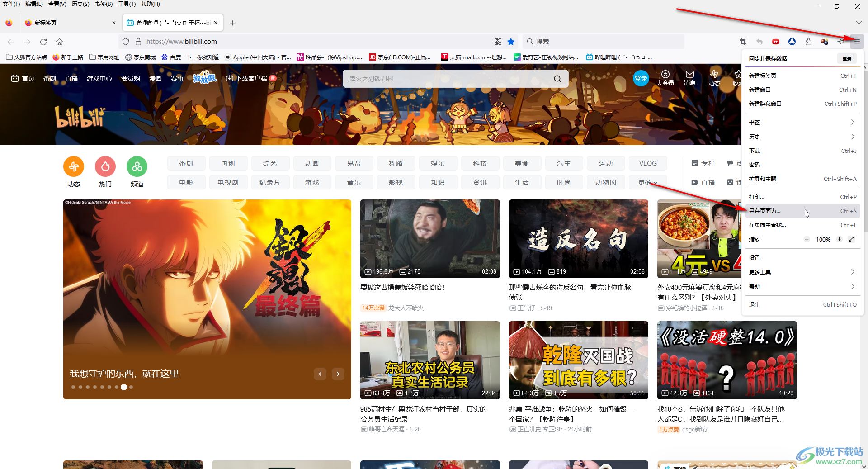Open the 造反名句 video thumbnail
Image resolution: width=868 pixels, height=469 pixels.
click(579, 239)
